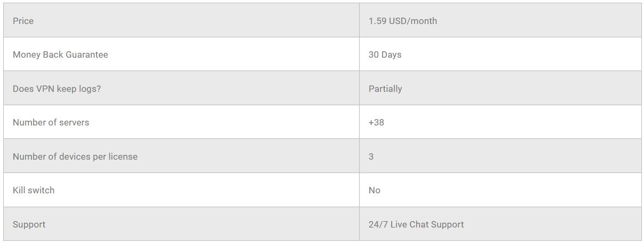Click the Number of servers label
This screenshot has width=644, height=243.
(51, 122)
